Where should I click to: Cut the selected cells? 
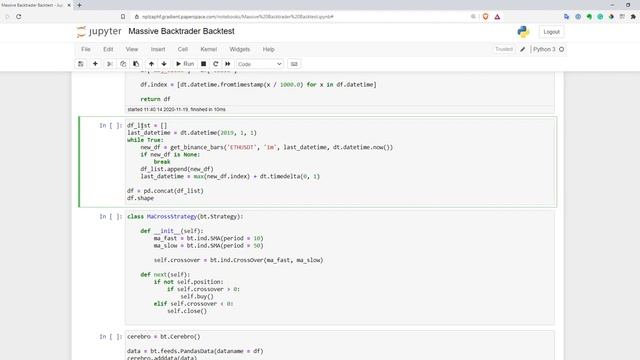point(110,64)
